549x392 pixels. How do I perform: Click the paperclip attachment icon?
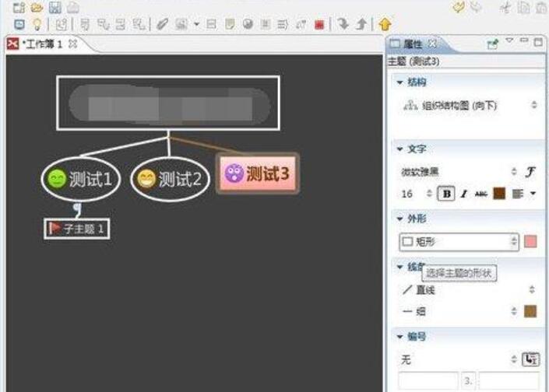[162, 24]
